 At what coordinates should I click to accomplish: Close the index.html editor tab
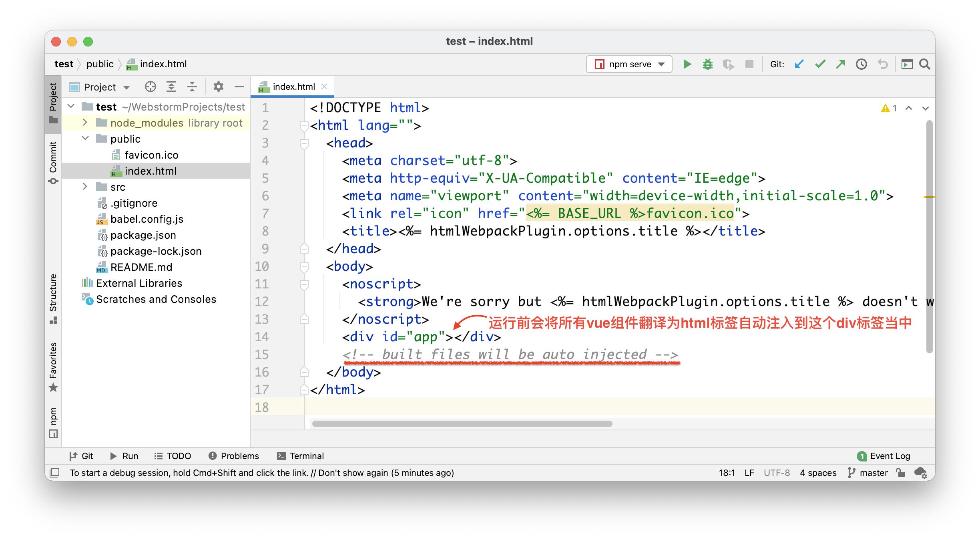pyautogui.click(x=324, y=87)
